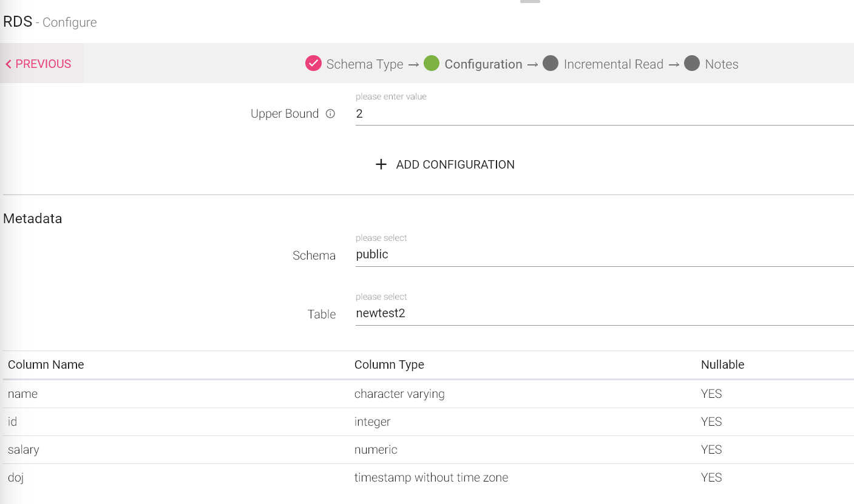
Task: Select the Incremental Read step label
Action: 613,64
